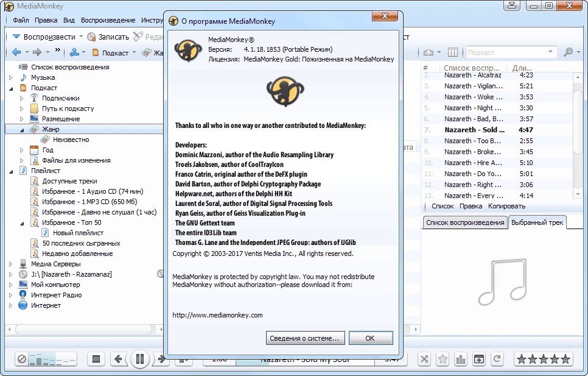Open 50 последних сыгранных playlist
Image resolution: width=588 pixels, height=376 pixels.
tap(81, 243)
